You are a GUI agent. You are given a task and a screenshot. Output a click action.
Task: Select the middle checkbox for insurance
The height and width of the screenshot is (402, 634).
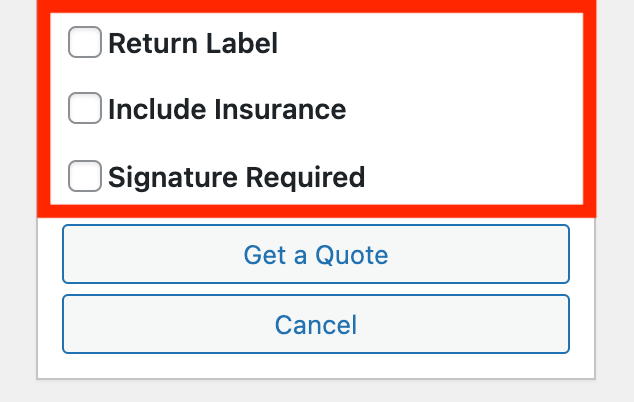tap(85, 109)
